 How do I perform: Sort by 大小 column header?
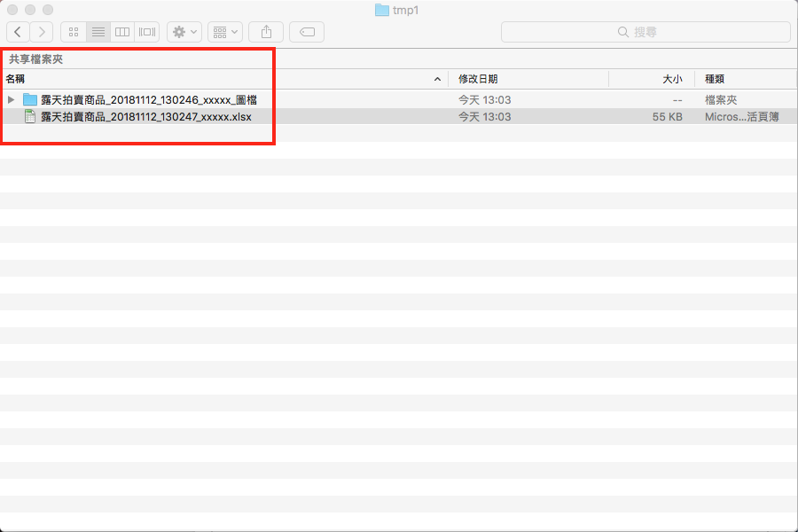(x=652, y=79)
